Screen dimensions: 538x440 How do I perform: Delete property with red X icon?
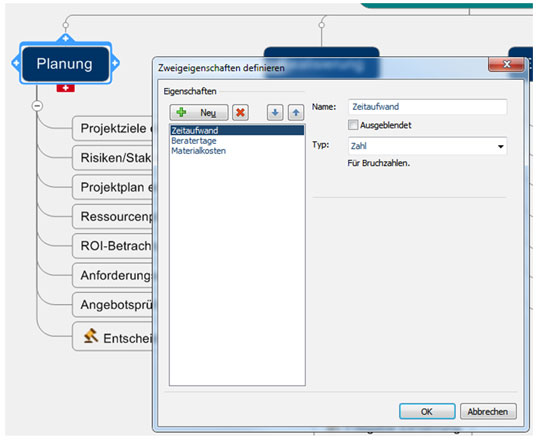click(241, 112)
